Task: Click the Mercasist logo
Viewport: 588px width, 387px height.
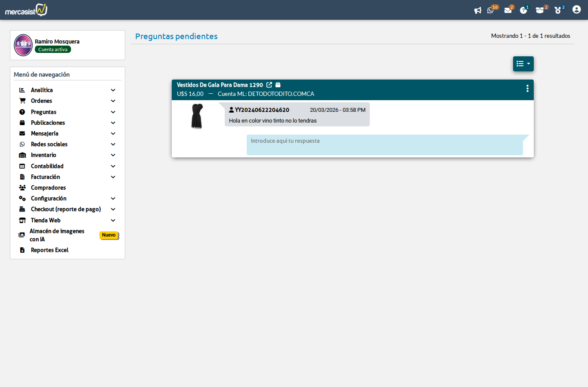Action: click(x=26, y=10)
